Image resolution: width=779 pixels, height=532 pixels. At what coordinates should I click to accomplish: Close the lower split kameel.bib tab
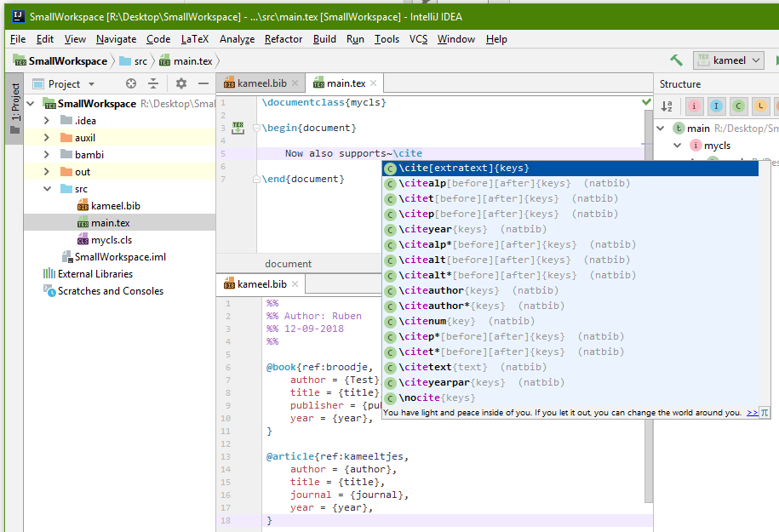coord(295,284)
